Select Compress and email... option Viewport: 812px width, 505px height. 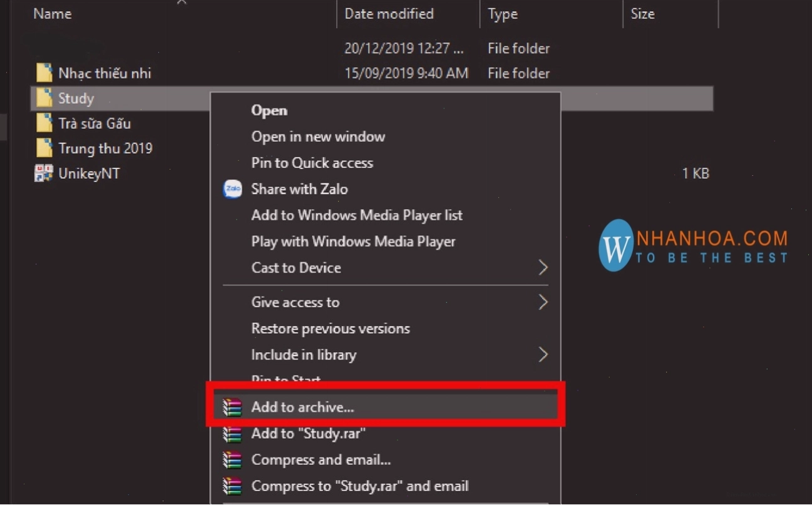[x=321, y=460]
